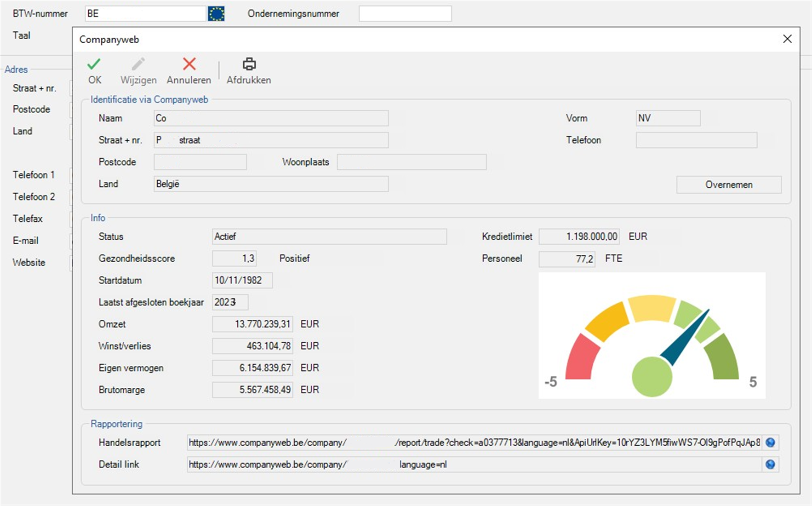Click the Woonplaats field
The width and height of the screenshot is (812, 506).
(412, 162)
